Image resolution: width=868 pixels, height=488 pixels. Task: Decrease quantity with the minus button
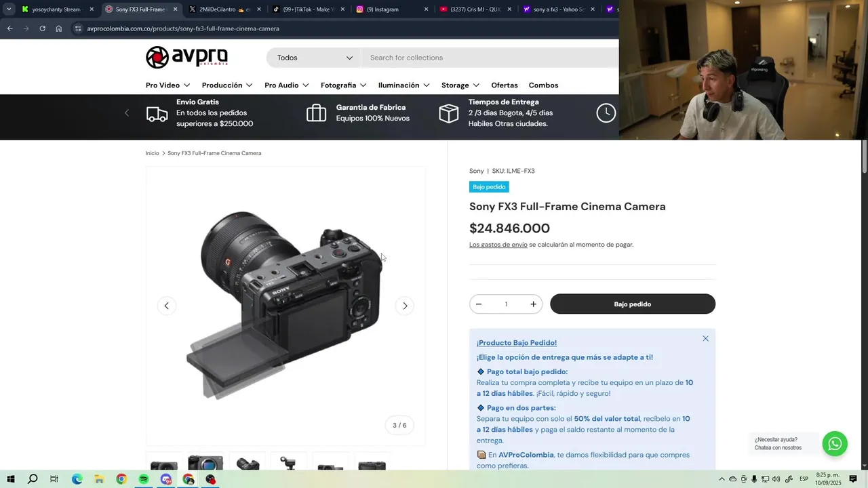(479, 304)
